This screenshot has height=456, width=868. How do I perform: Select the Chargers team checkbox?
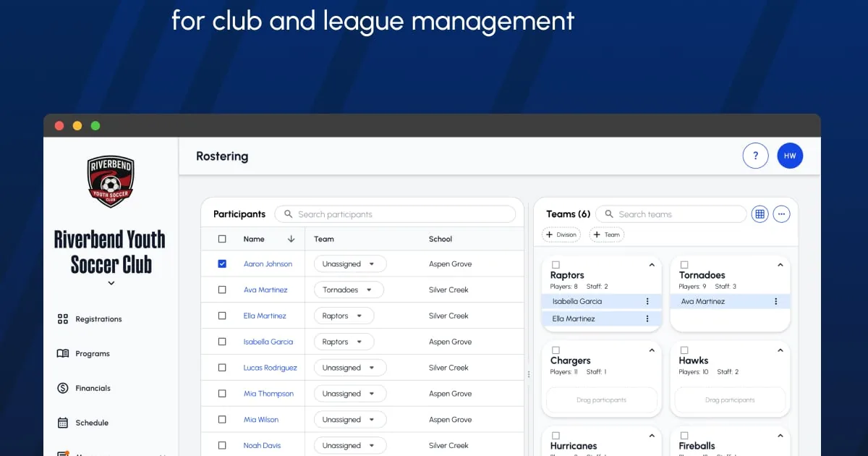(x=556, y=350)
